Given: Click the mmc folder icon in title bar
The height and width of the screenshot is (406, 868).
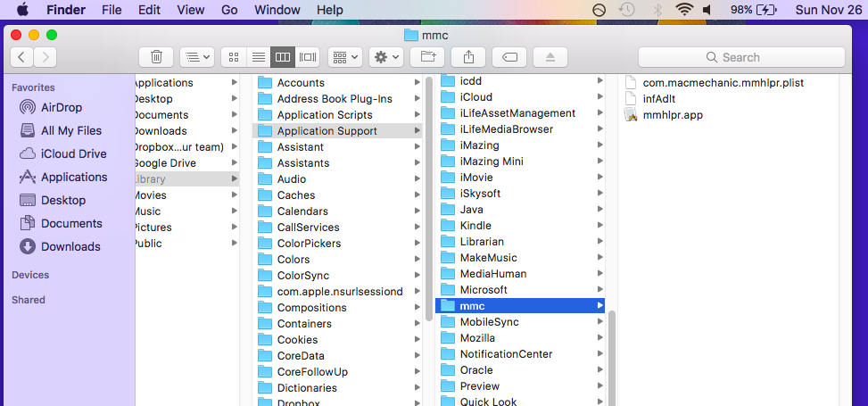Looking at the screenshot, I should point(410,35).
